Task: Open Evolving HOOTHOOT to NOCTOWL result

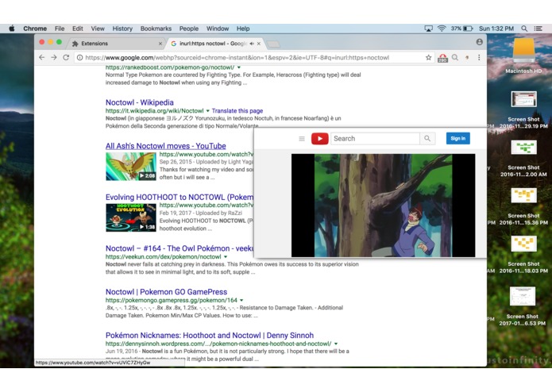Action: tap(179, 198)
